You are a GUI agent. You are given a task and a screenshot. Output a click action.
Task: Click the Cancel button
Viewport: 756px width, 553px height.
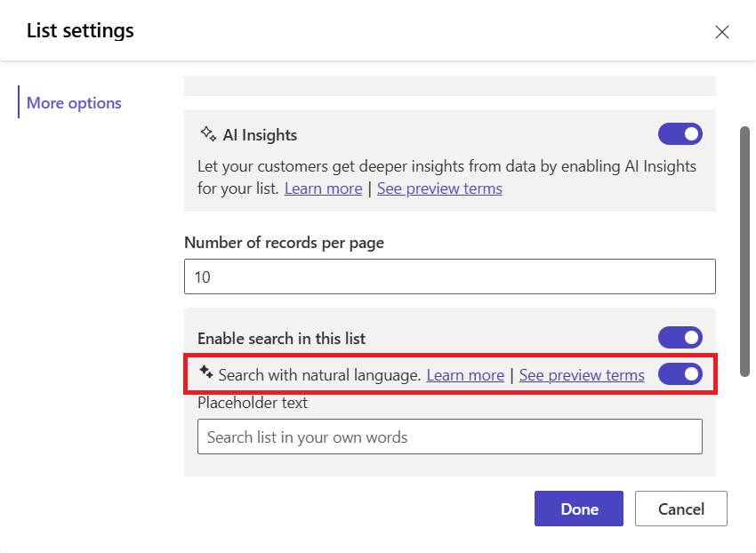click(680, 509)
